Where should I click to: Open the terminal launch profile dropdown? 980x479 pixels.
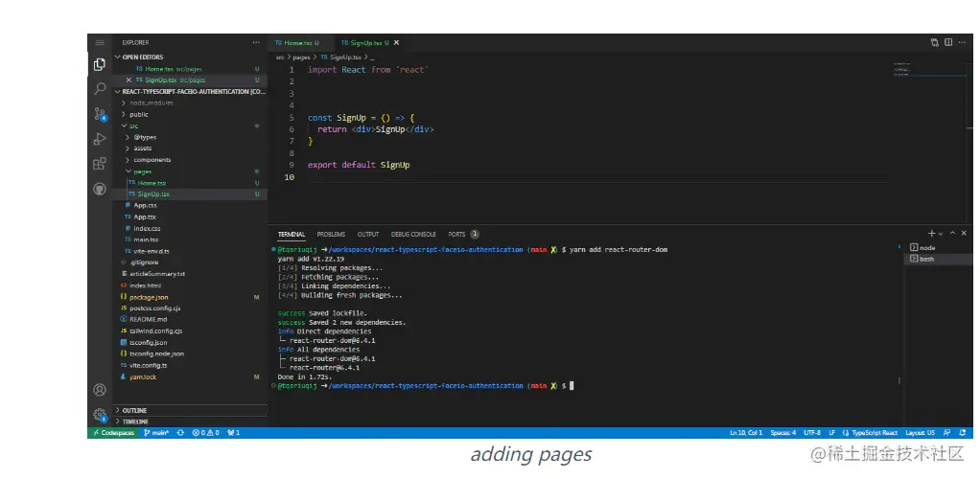[x=940, y=234]
